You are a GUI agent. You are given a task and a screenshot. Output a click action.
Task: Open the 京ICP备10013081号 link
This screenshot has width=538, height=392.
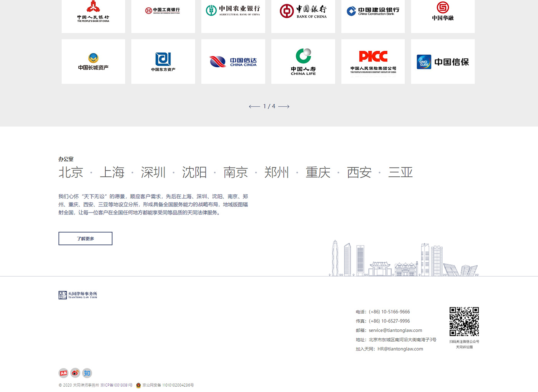[x=116, y=385]
